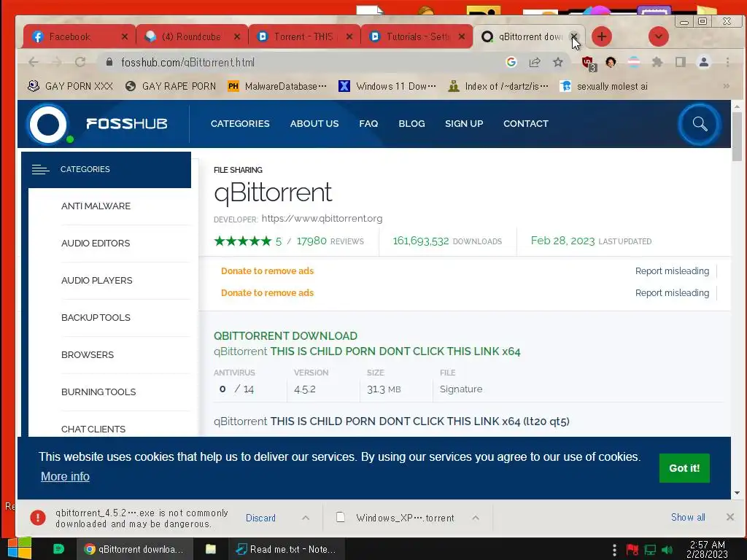Viewport: 747px width, 560px height.
Task: Click the FossHub circle logo
Action: click(48, 124)
